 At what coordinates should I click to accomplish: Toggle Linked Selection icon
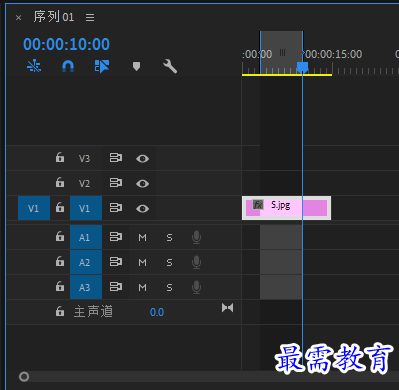point(102,66)
